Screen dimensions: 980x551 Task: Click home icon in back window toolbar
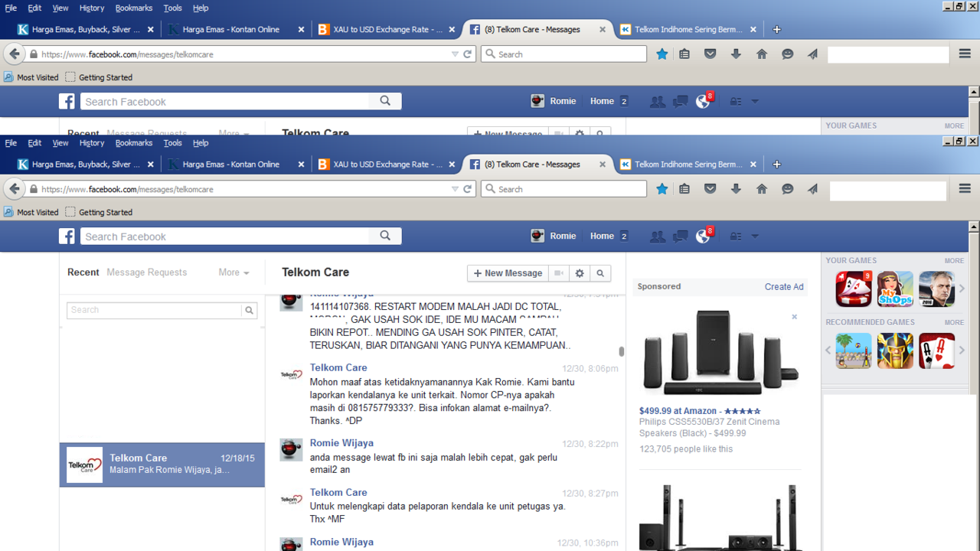pyautogui.click(x=761, y=54)
